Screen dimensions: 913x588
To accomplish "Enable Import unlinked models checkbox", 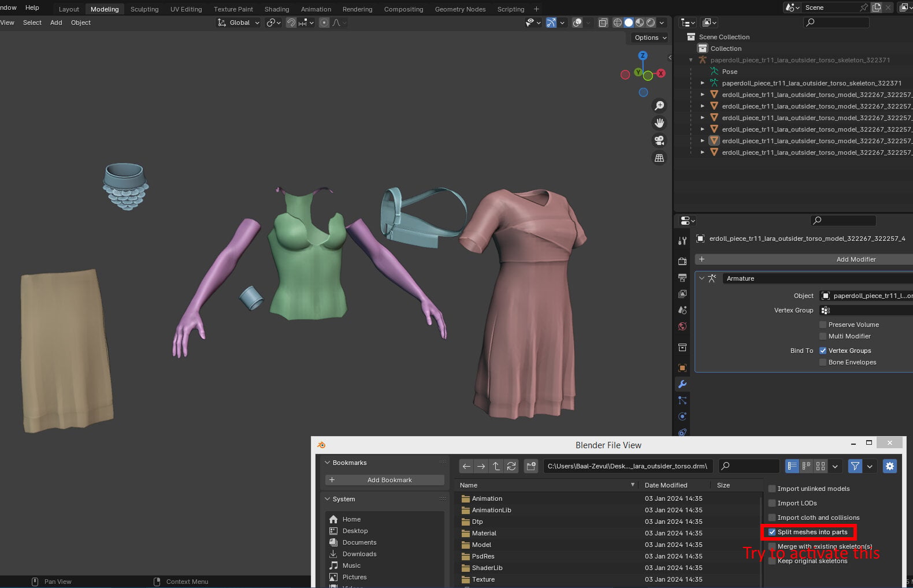I will (772, 489).
